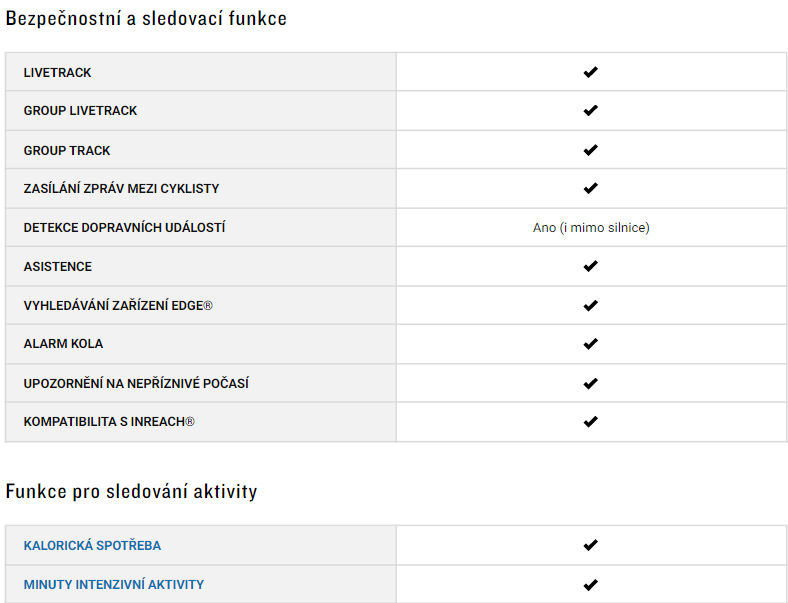Click the 'Bezpečnostní a sledovací funkce' heading
The height and width of the screenshot is (603, 788).
tap(146, 19)
